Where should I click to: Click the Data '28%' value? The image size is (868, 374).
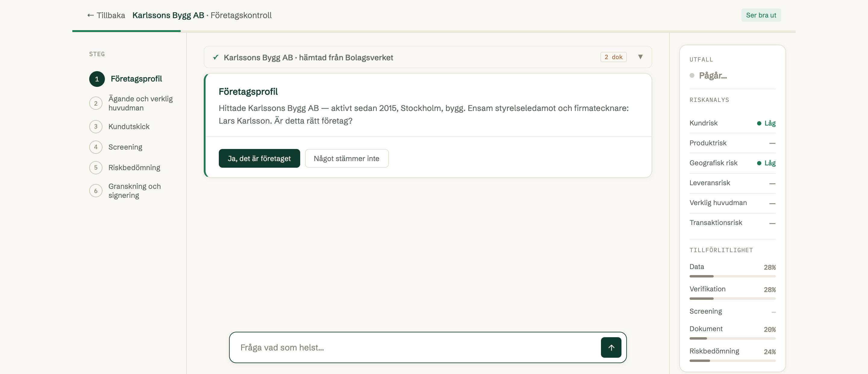point(770,268)
